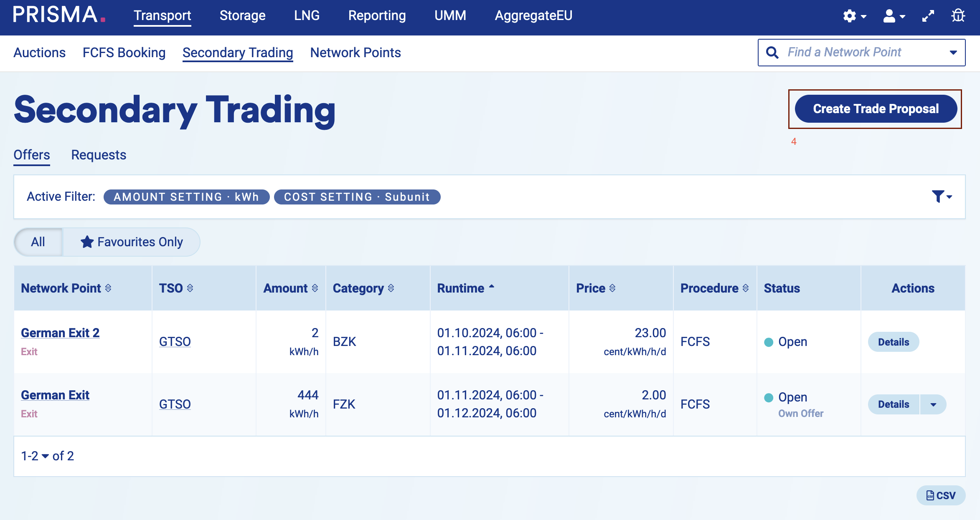Viewport: 980px width, 520px height.
Task: Click Create Trade Proposal button
Action: point(876,109)
